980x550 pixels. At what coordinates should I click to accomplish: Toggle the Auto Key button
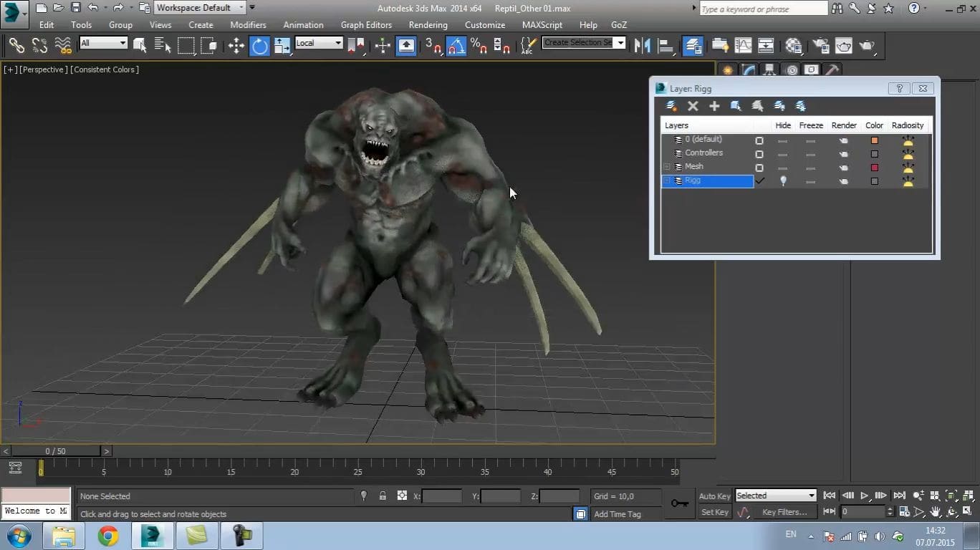coord(714,496)
